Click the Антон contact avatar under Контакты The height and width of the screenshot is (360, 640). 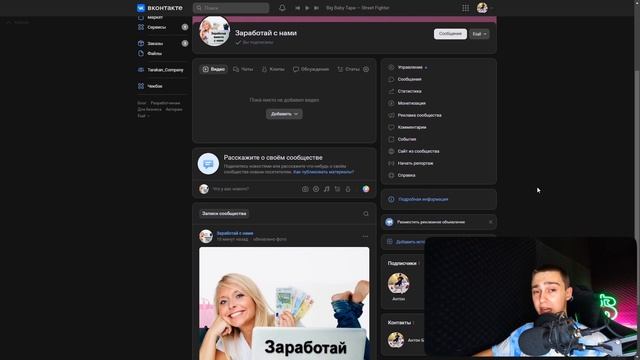[x=396, y=340]
